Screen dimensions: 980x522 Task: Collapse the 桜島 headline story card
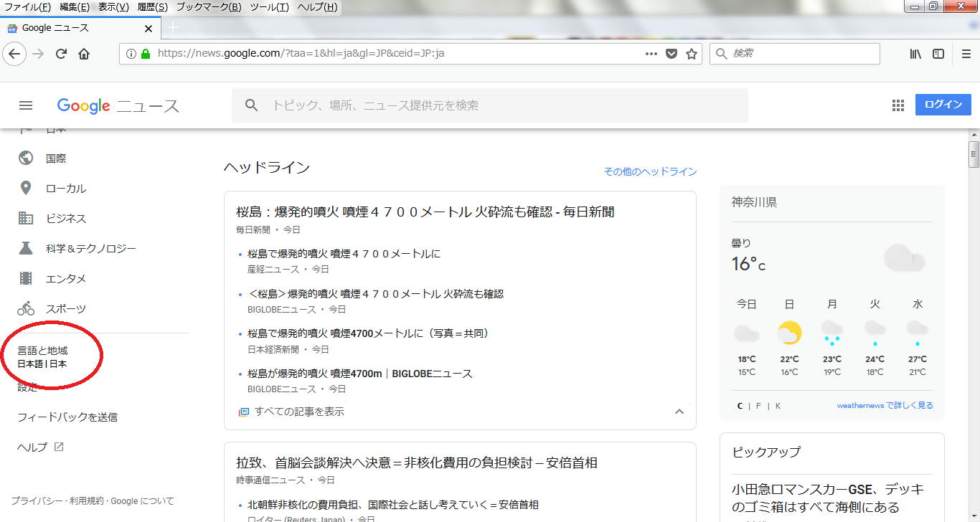(679, 412)
